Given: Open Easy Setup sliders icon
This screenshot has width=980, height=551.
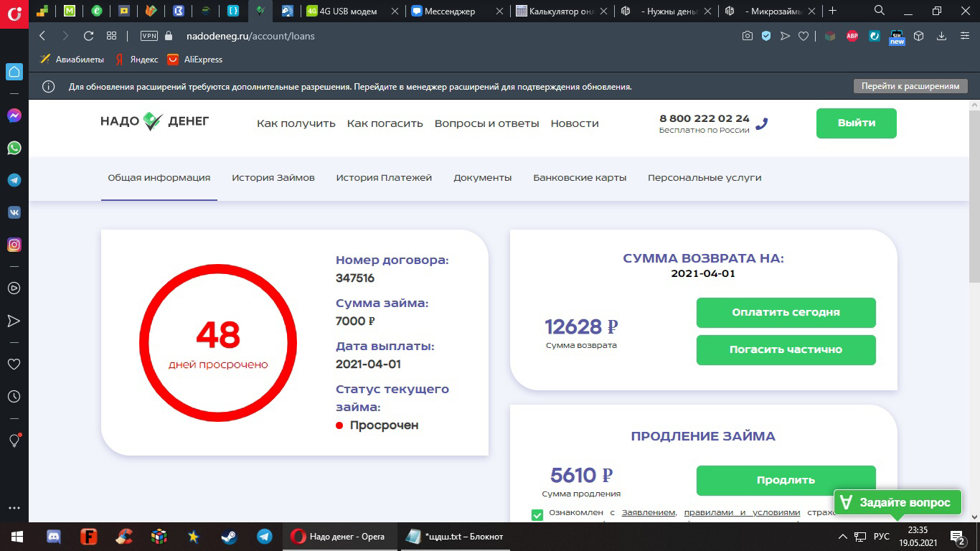Looking at the screenshot, I should pyautogui.click(x=963, y=36).
